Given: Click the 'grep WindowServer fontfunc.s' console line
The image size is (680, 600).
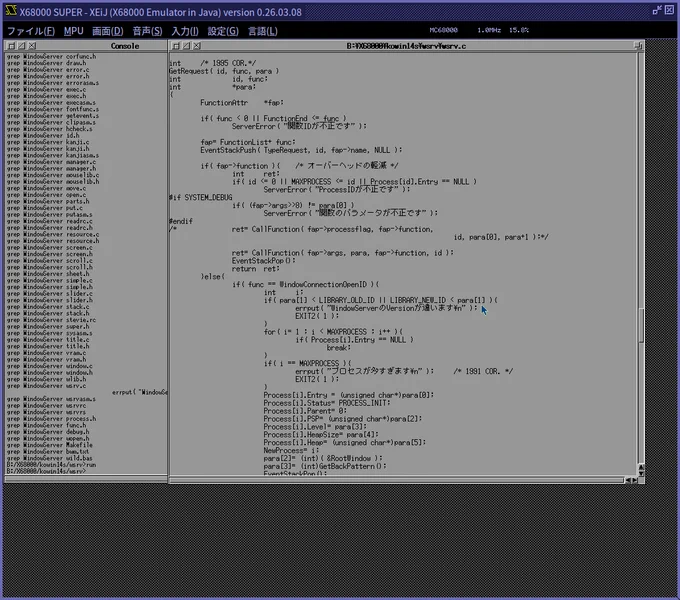Looking at the screenshot, I should click(52, 109).
